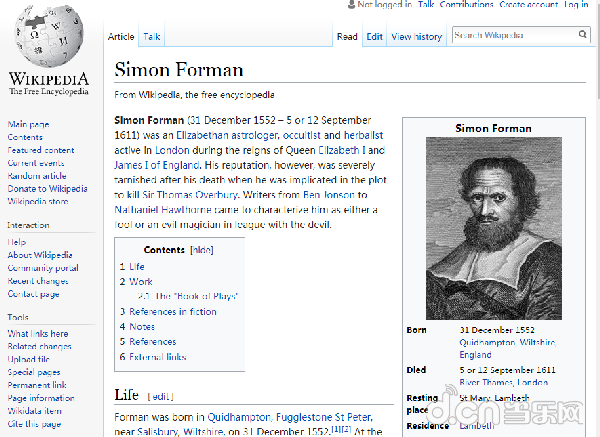Viewport: 600px width, 437px height.
Task: Go to Main page in sidebar
Action: click(28, 124)
